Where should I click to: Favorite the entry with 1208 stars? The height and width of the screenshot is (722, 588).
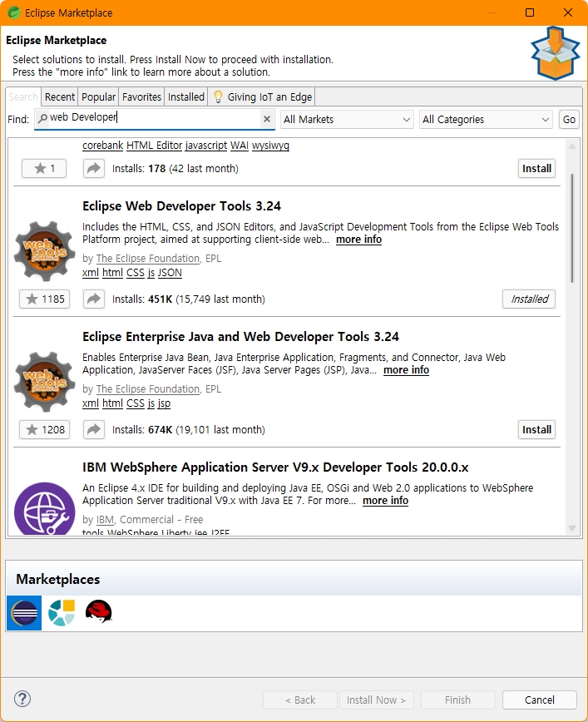(x=45, y=429)
